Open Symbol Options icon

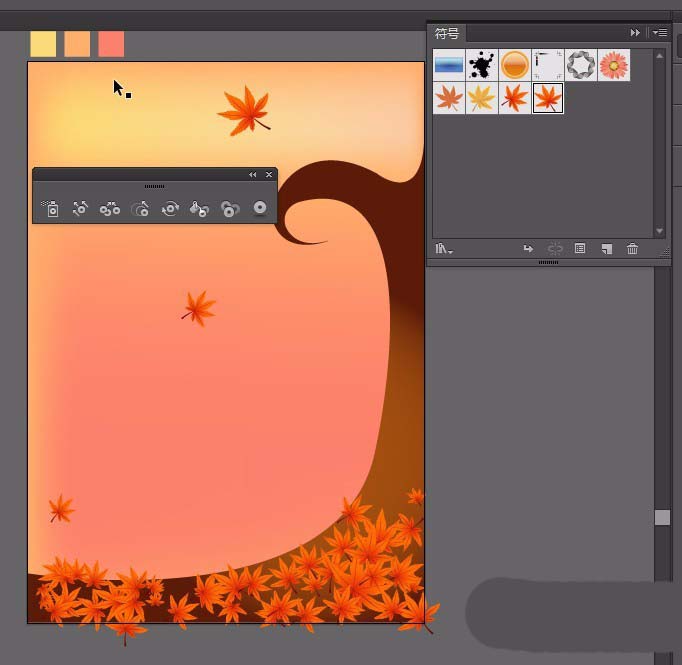(x=580, y=248)
